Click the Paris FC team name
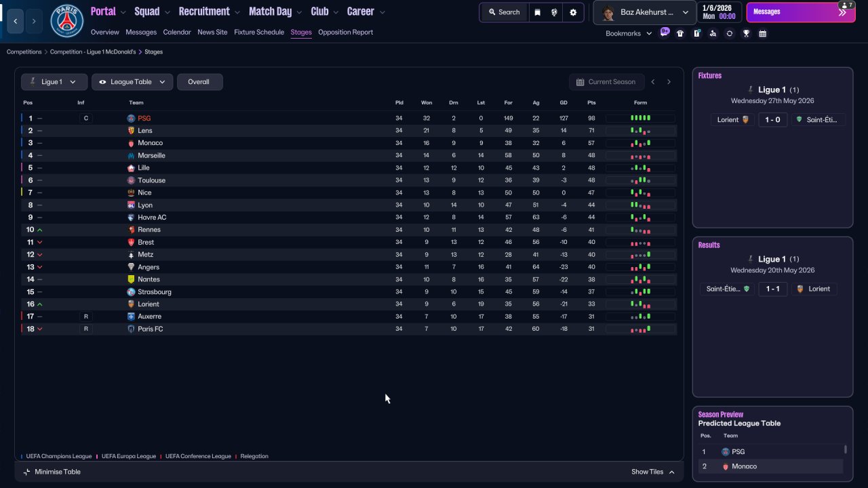This screenshot has width=868, height=488. coord(151,329)
